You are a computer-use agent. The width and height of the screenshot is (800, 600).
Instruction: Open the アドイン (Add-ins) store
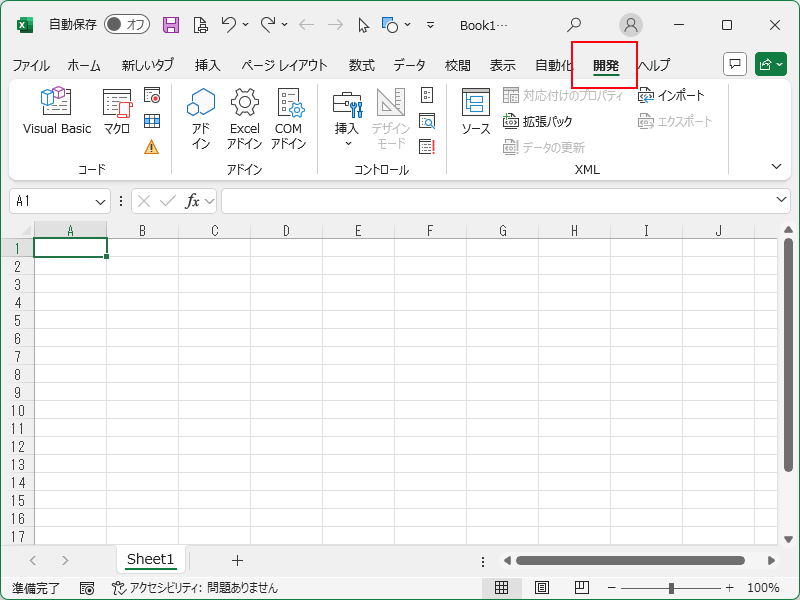click(x=201, y=118)
